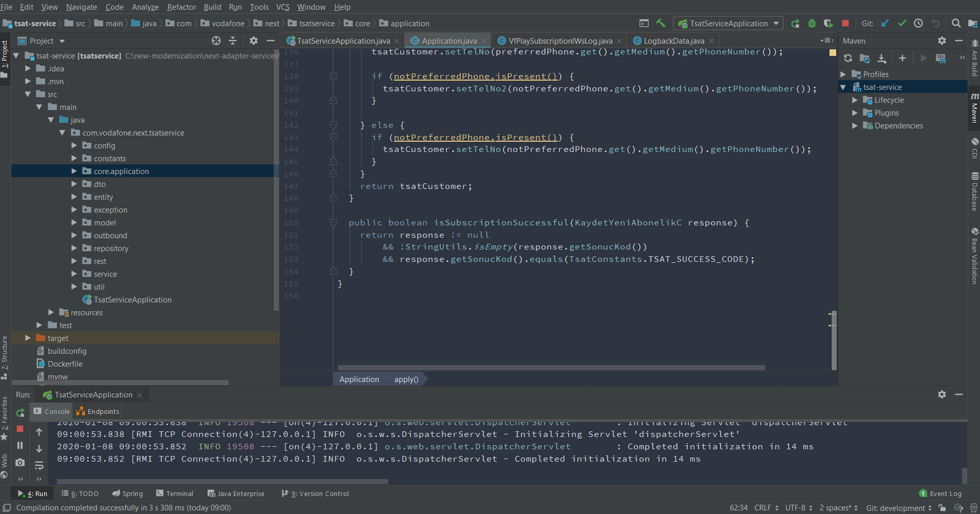Screen dimensions: 980x514
Task: Run TsatServiceApplication with the green run arrow
Action: click(796, 24)
